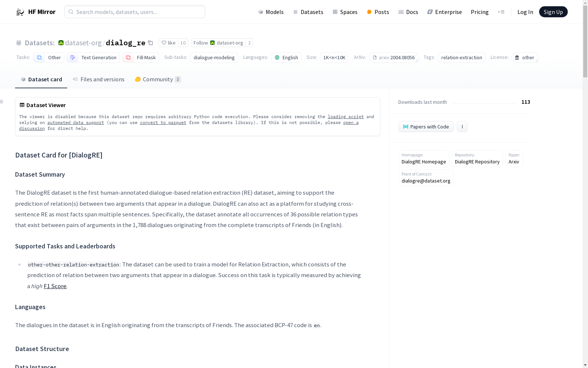The width and height of the screenshot is (588, 368).
Task: Click the 1K<n<10K size tag
Action: click(334, 57)
